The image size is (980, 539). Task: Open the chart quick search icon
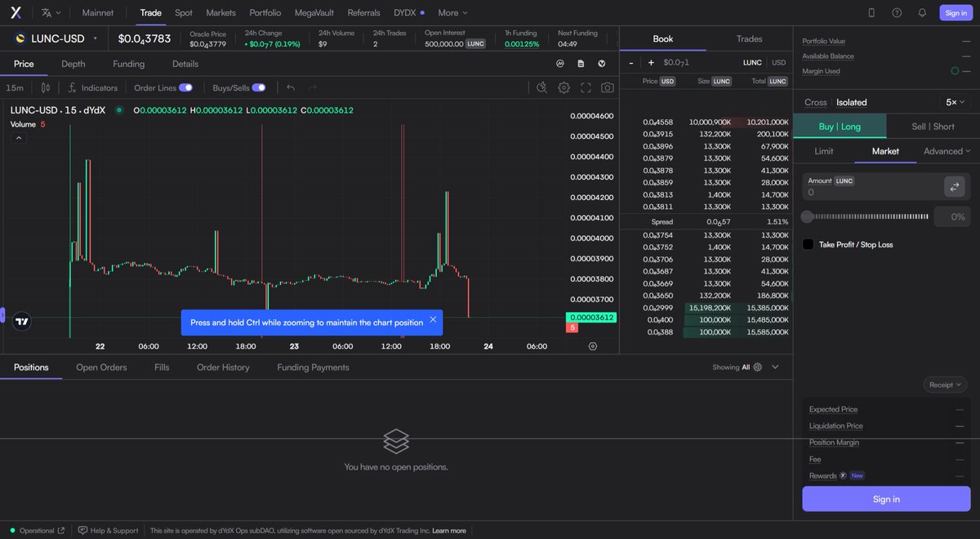[542, 87]
